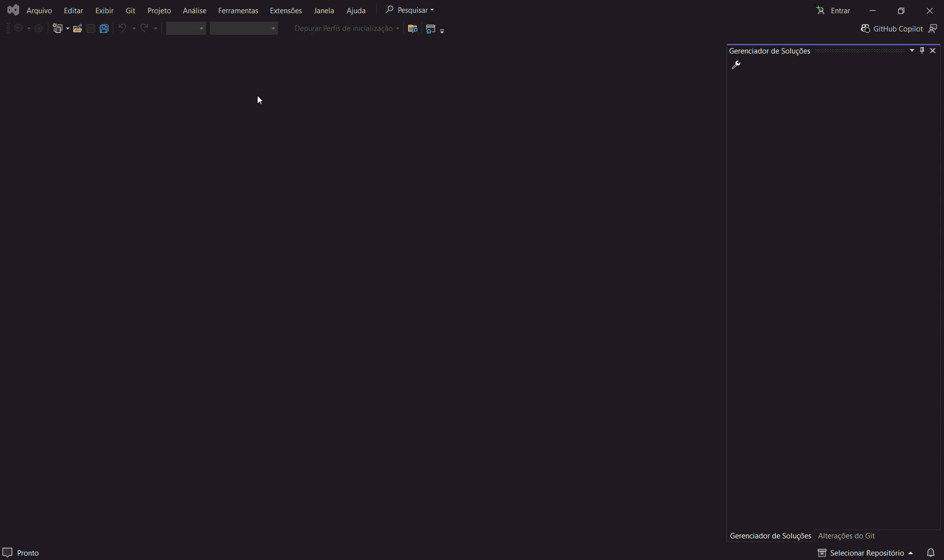944x560 pixels.
Task: Click the Pronto status bar output icon
Action: click(7, 553)
